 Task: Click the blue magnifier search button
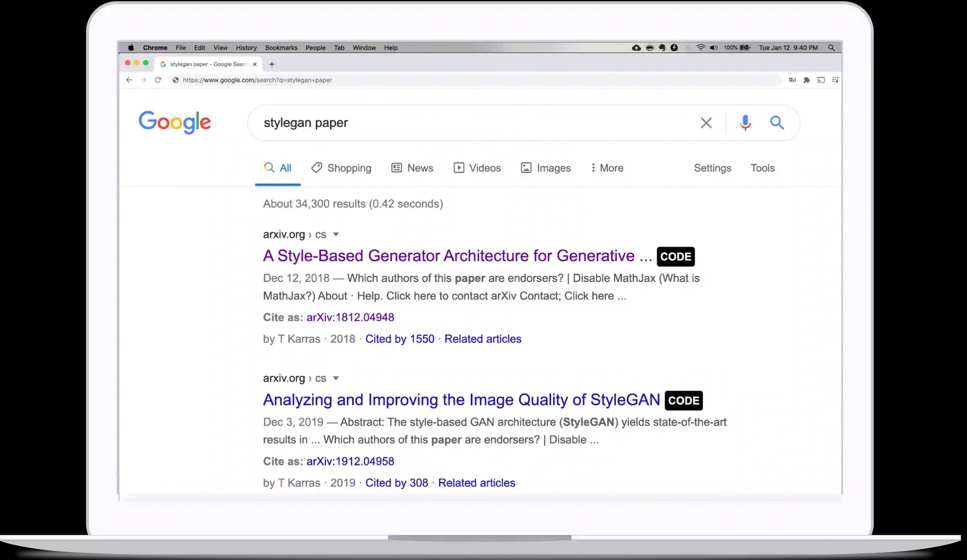777,123
